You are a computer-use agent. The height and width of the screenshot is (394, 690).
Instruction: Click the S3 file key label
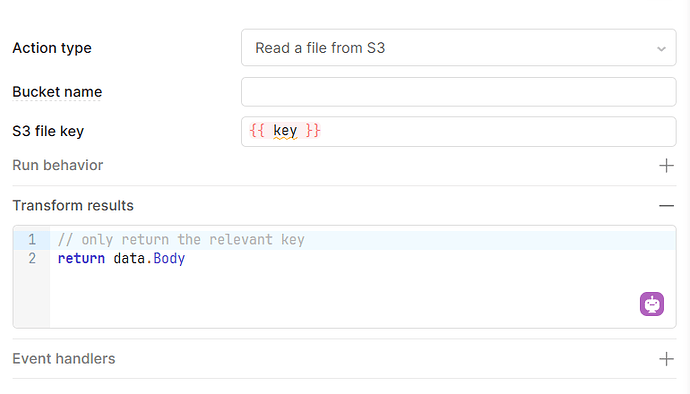48,131
